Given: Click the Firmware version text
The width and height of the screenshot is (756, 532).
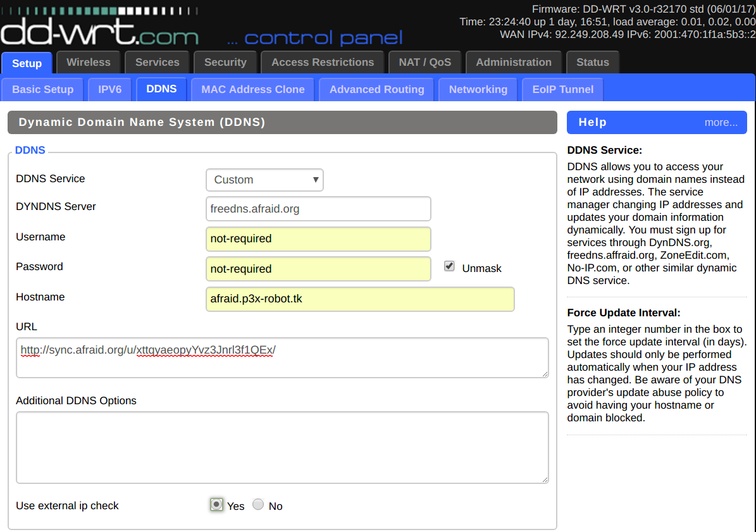Looking at the screenshot, I should click(x=643, y=9).
